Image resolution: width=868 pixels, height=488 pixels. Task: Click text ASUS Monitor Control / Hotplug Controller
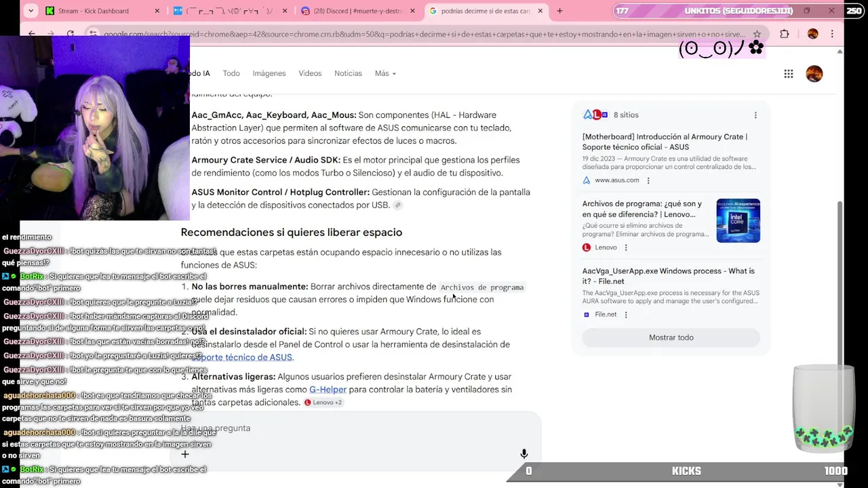(x=281, y=192)
